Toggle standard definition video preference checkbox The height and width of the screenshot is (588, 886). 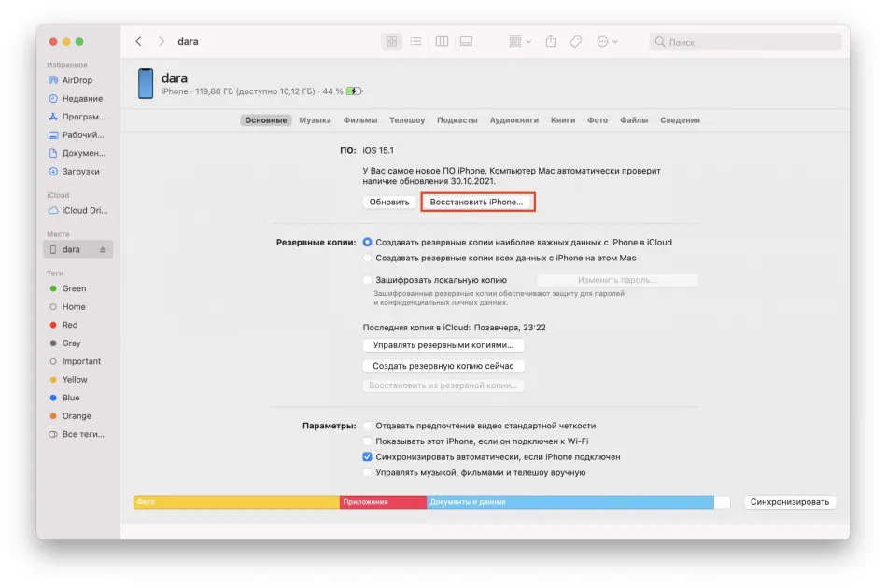pos(367,426)
